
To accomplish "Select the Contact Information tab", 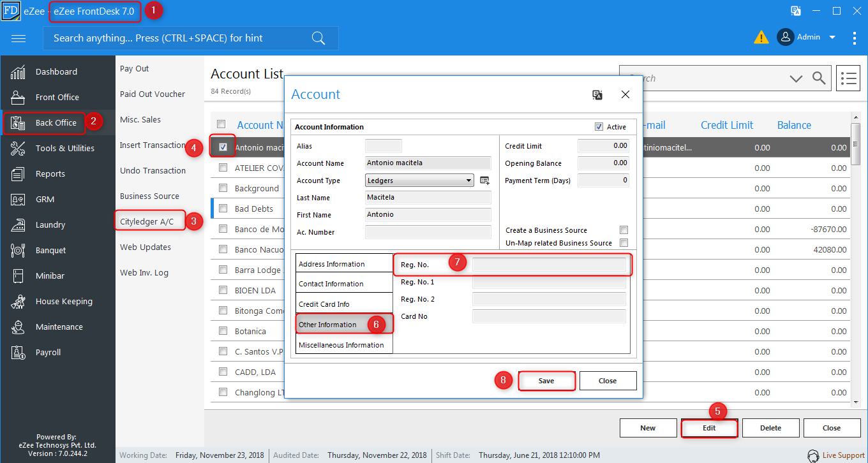I will tap(344, 284).
